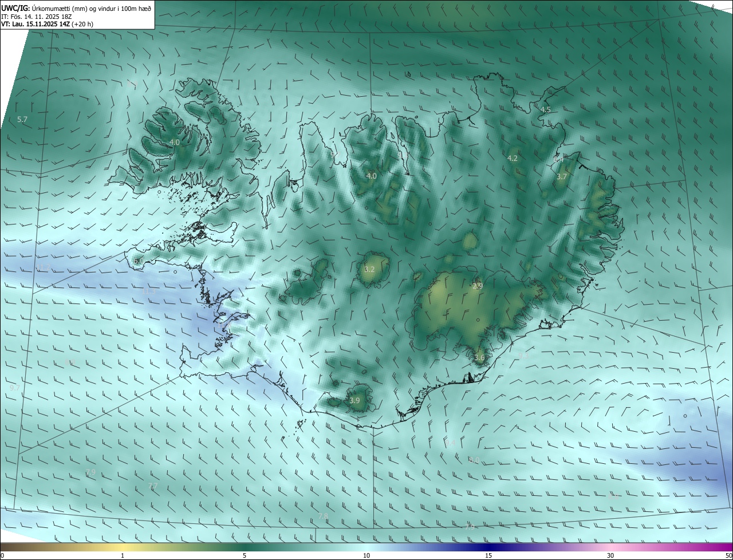The height and width of the screenshot is (560, 733).
Task: Pick the 4.2 value label
Action: (513, 158)
